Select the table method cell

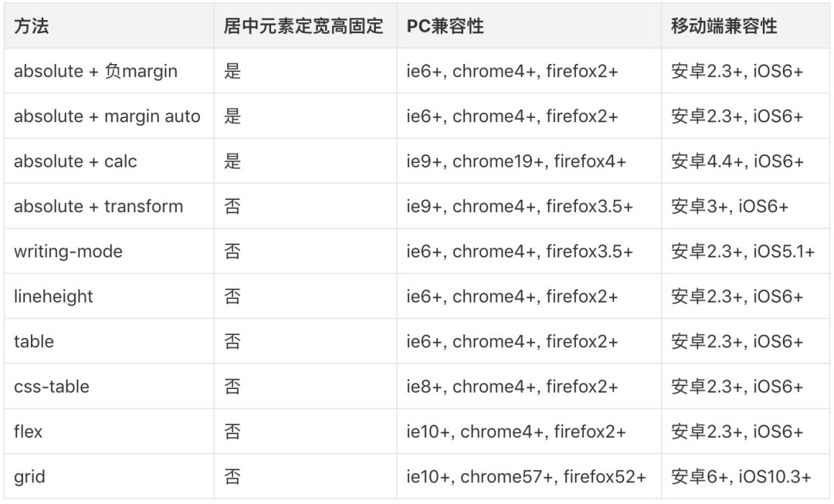tap(109, 341)
